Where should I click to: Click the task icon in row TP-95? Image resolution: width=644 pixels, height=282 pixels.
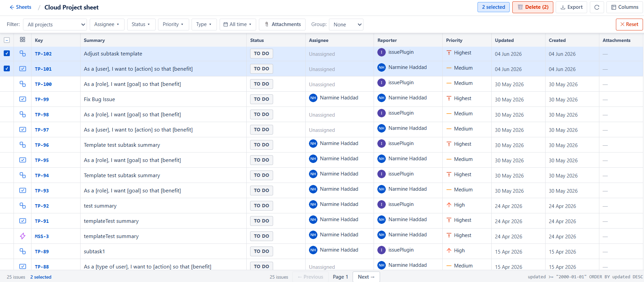23,160
